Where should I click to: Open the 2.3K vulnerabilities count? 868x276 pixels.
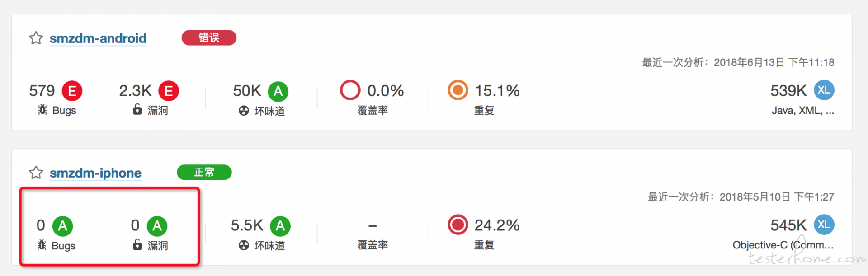pos(135,91)
